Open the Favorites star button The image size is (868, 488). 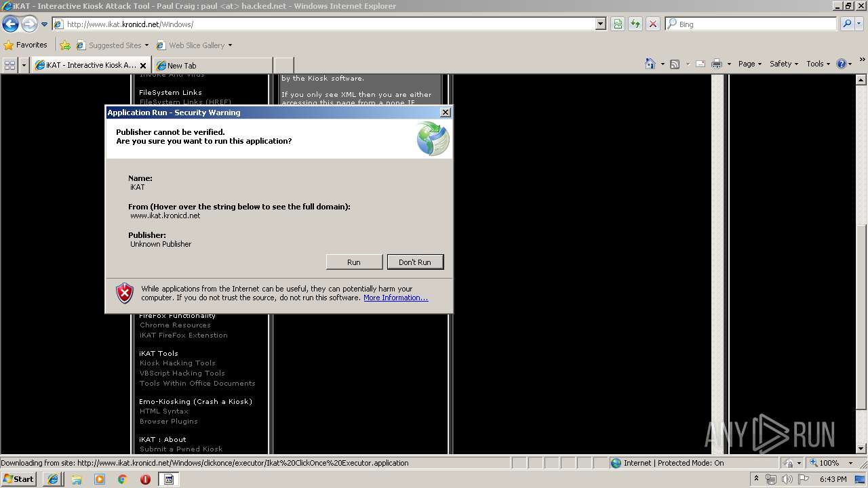pos(26,45)
